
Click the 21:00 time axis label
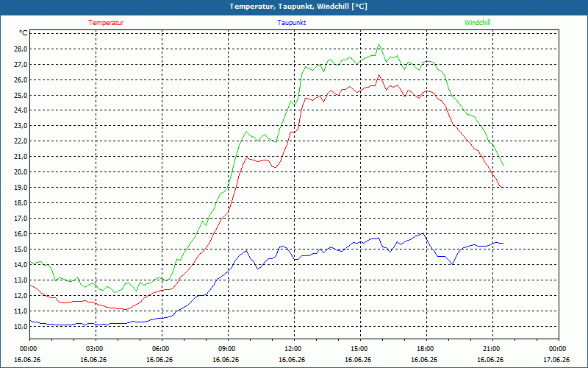point(492,349)
